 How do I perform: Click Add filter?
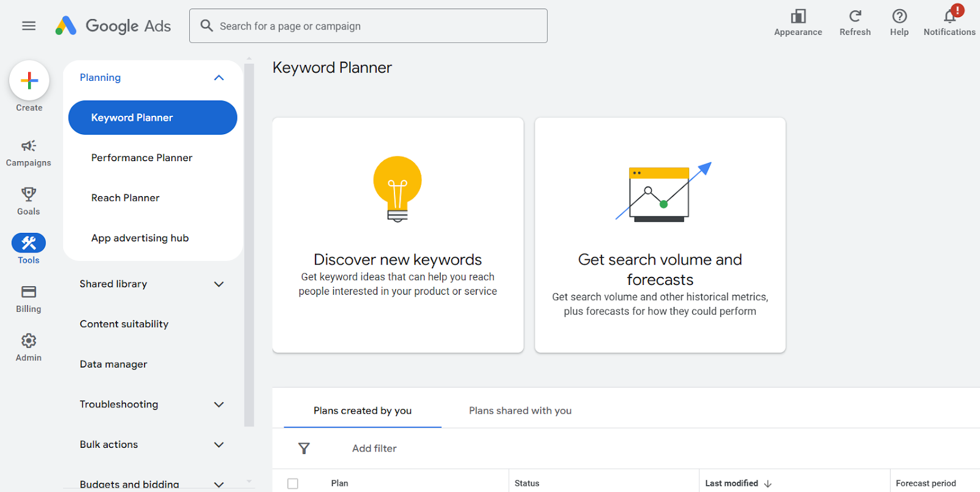coord(374,448)
